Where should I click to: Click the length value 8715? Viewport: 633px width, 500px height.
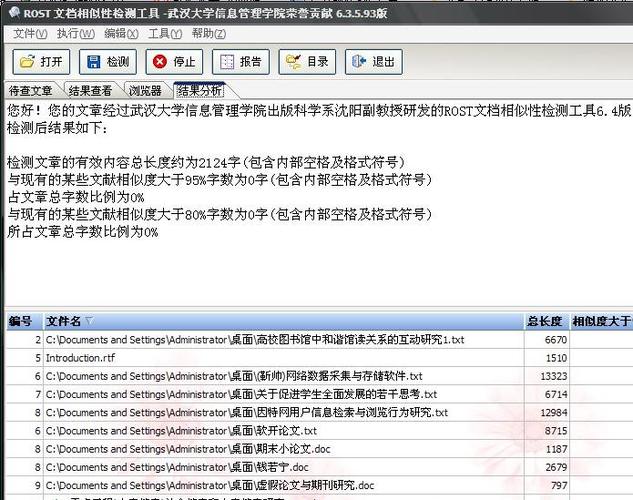pyautogui.click(x=556, y=431)
